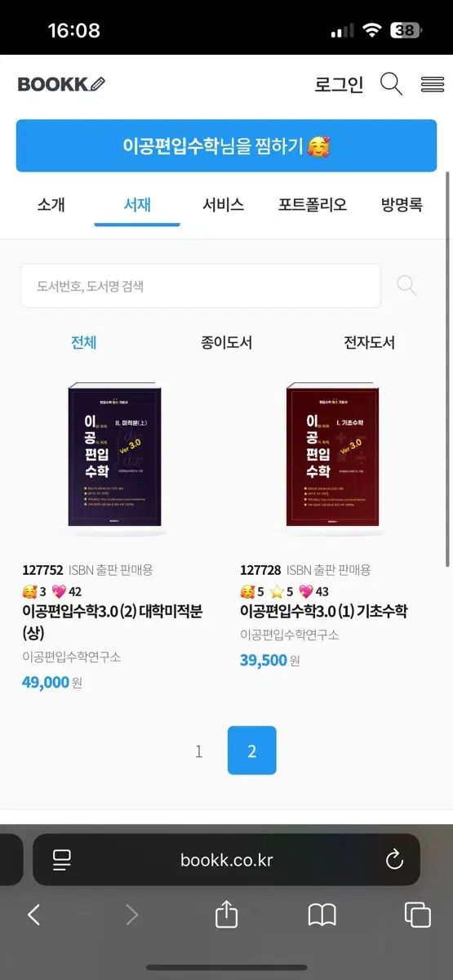
Task: Focus the 도서번호, 도서명 검색 field
Action: 201,286
